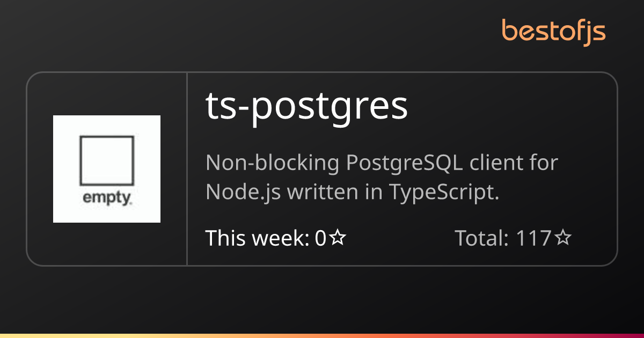Click the number 0 in weekly stars

coord(321,238)
